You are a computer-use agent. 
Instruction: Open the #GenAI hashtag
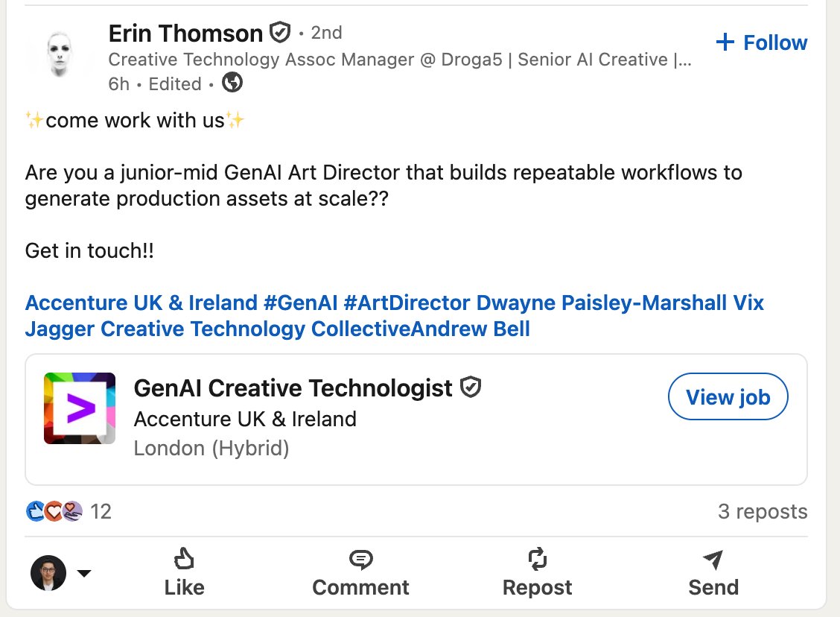pyautogui.click(x=301, y=303)
